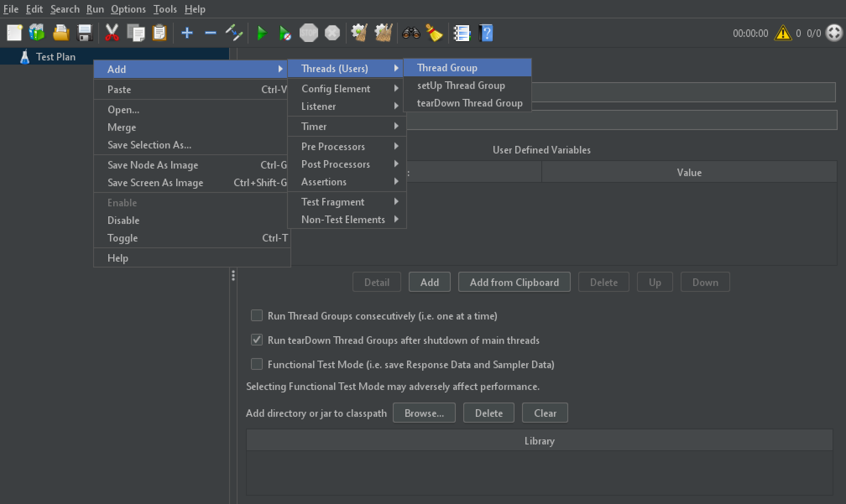The height and width of the screenshot is (504, 846).
Task: Click the Browse... classpath button
Action: click(x=424, y=413)
